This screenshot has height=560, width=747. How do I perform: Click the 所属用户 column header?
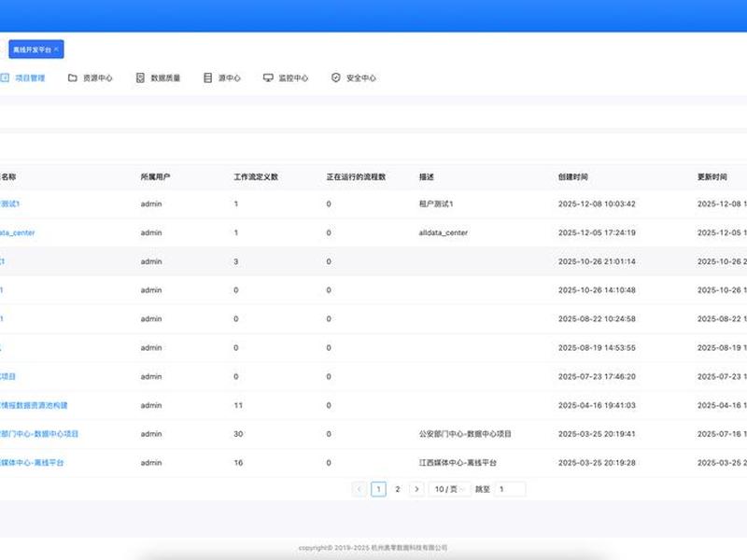[155, 177]
